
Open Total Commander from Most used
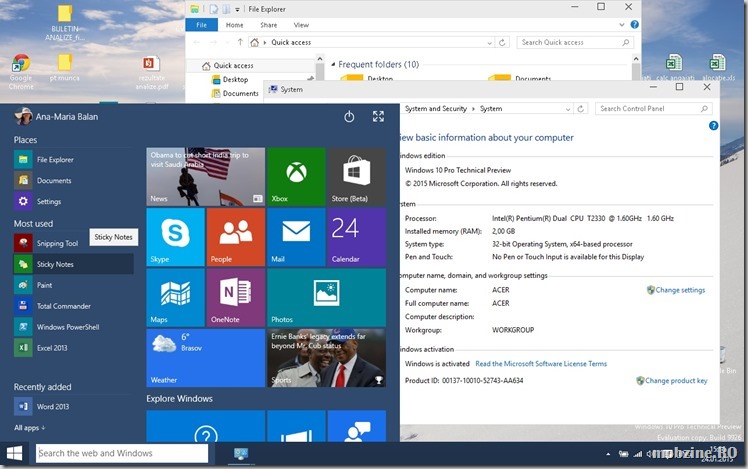tap(73, 306)
